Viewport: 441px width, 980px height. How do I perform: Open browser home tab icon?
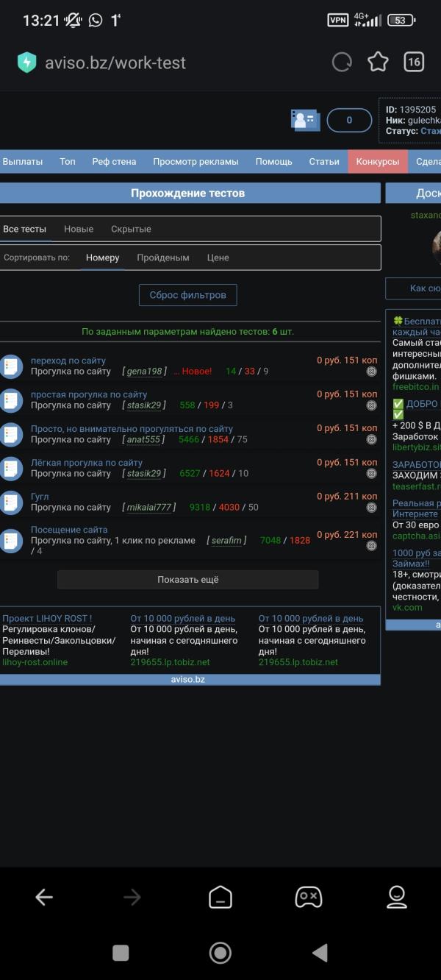point(220,897)
